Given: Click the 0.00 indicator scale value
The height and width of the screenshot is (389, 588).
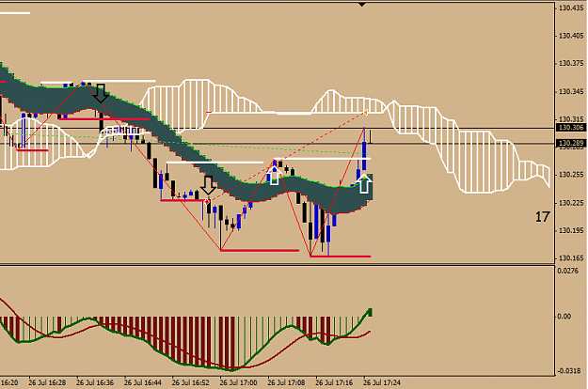Looking at the screenshot, I should click(x=564, y=317).
